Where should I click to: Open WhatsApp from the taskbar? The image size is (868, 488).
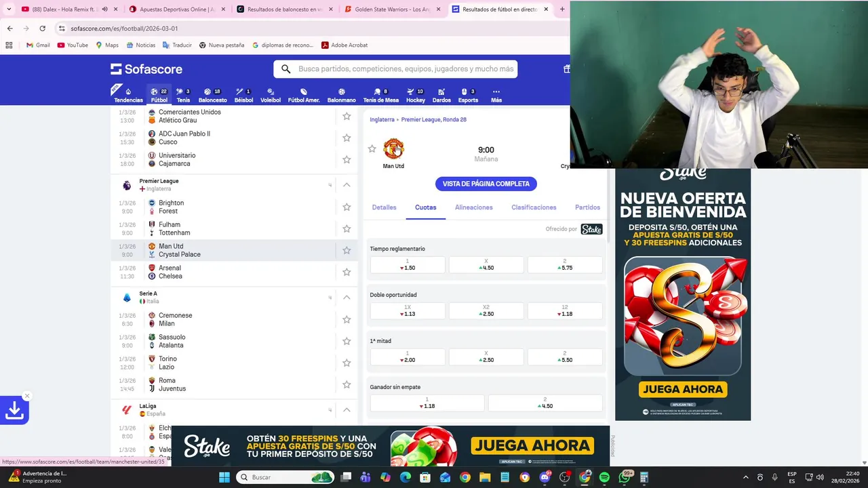coord(624,477)
